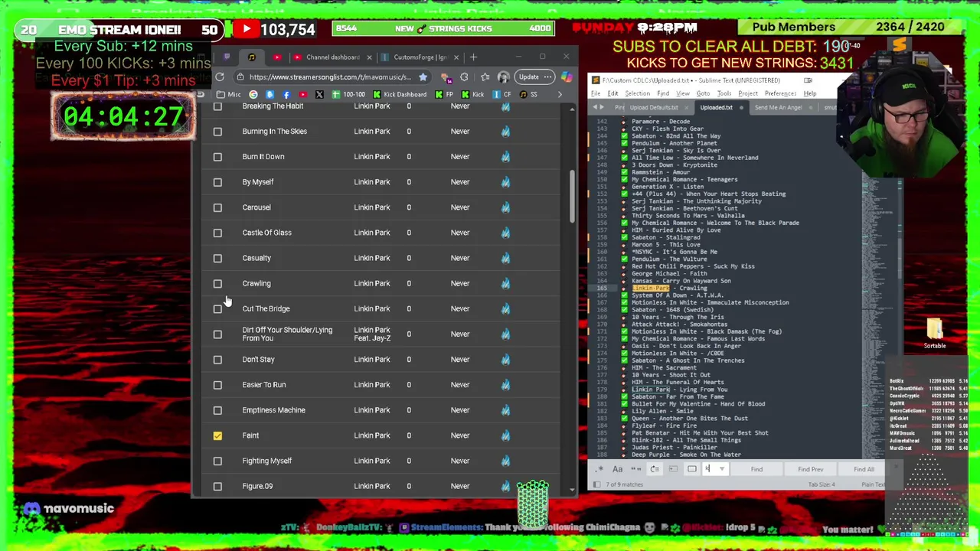Open the browser favorites list icon
The height and width of the screenshot is (551, 980).
pos(485,77)
